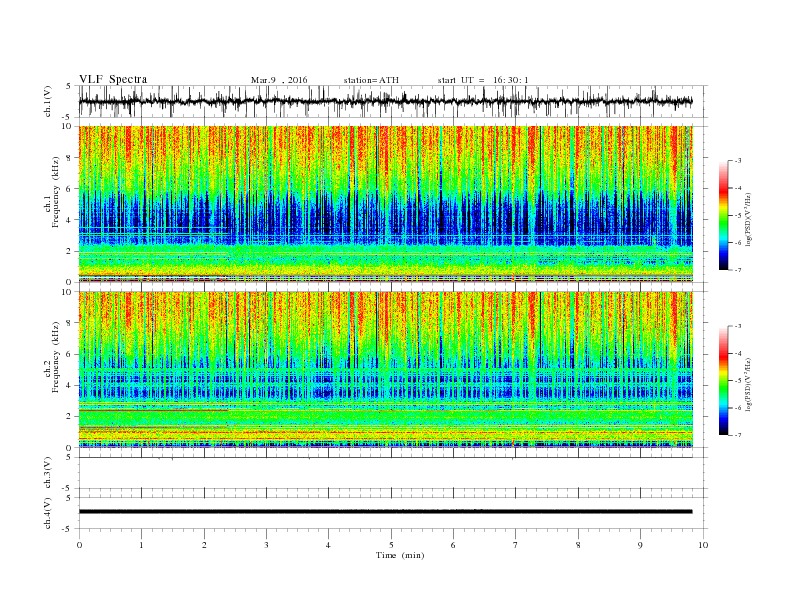Click the "9" tick label on time axis
Screen dimensions: 792x612
tap(640, 545)
